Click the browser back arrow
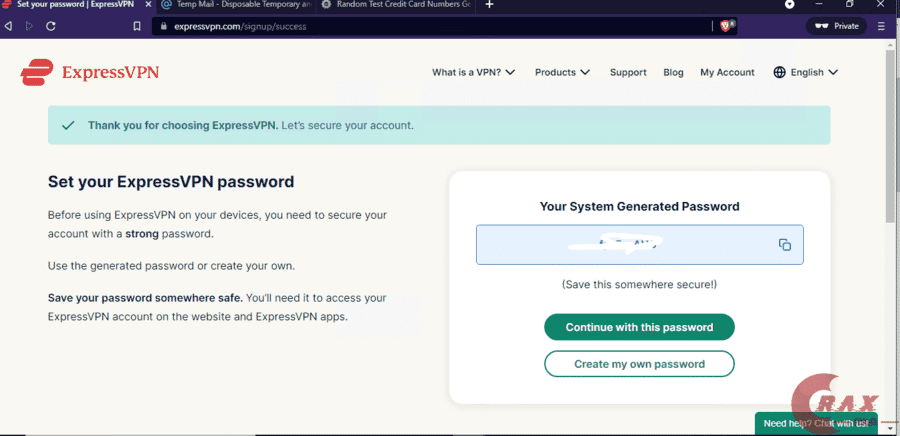This screenshot has width=900, height=436. [x=9, y=26]
